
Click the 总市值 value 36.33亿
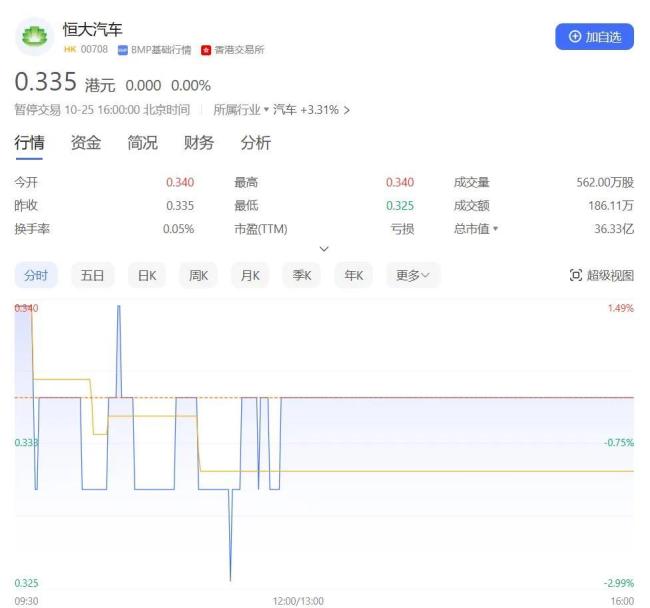[614, 228]
